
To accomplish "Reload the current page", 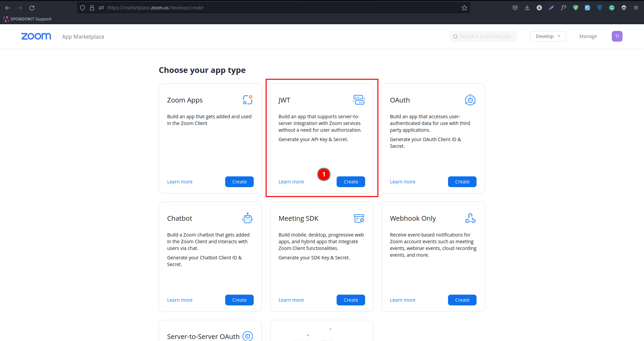I will tap(32, 8).
